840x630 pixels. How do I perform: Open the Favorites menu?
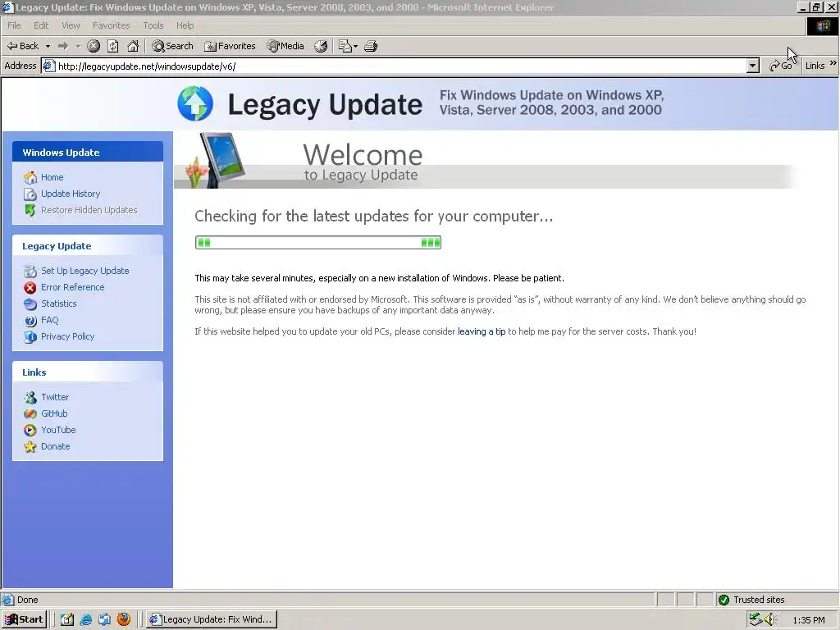pyautogui.click(x=111, y=25)
